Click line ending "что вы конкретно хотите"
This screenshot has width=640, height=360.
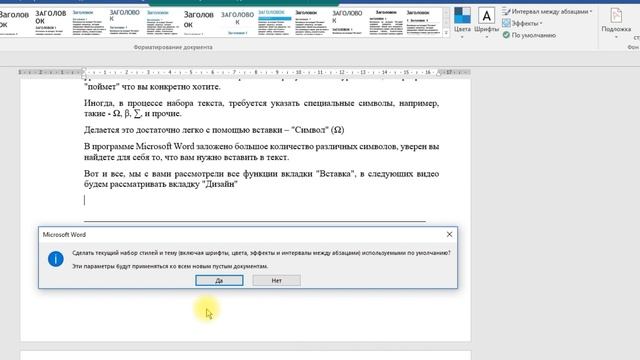point(152,87)
